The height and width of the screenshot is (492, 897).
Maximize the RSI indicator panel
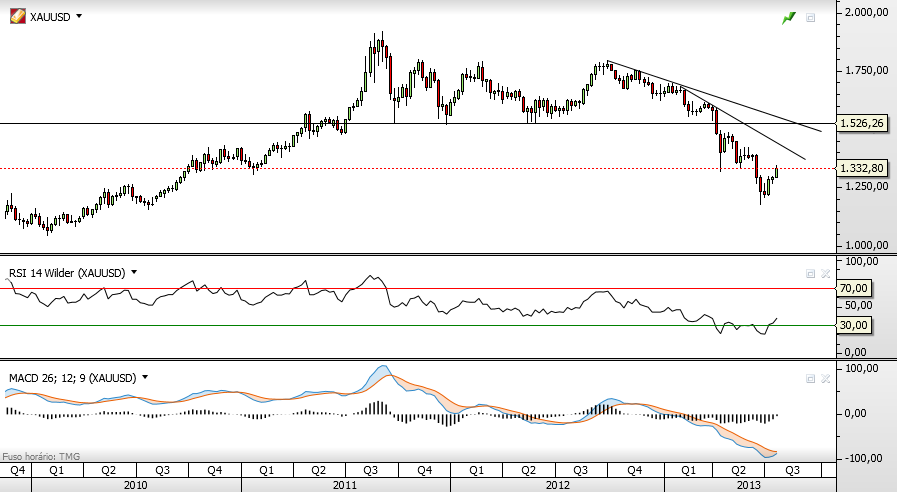pos(810,273)
